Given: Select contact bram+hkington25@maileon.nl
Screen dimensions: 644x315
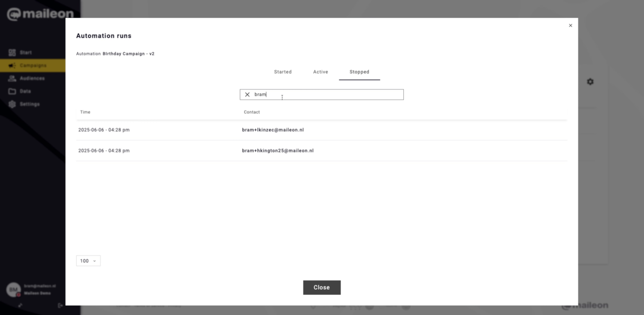Looking at the screenshot, I should (278, 150).
